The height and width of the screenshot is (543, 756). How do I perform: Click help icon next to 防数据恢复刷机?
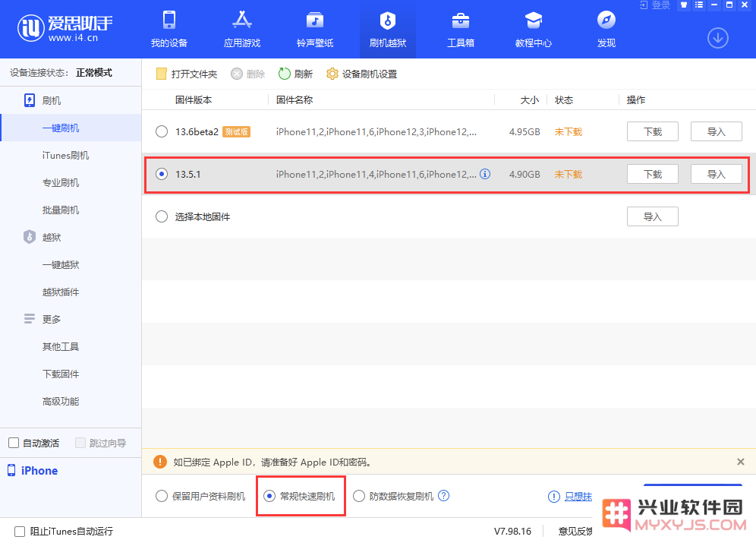pos(443,496)
